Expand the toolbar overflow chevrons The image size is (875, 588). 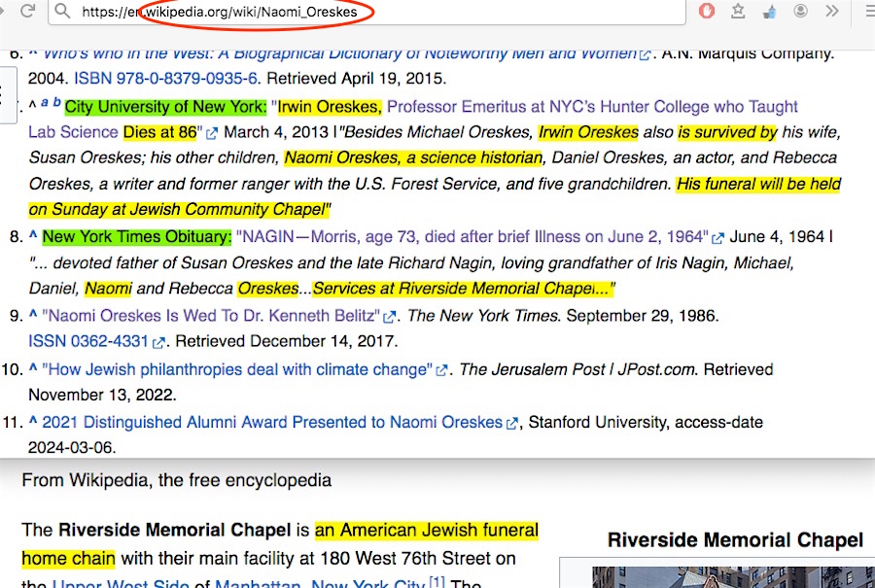point(831,12)
